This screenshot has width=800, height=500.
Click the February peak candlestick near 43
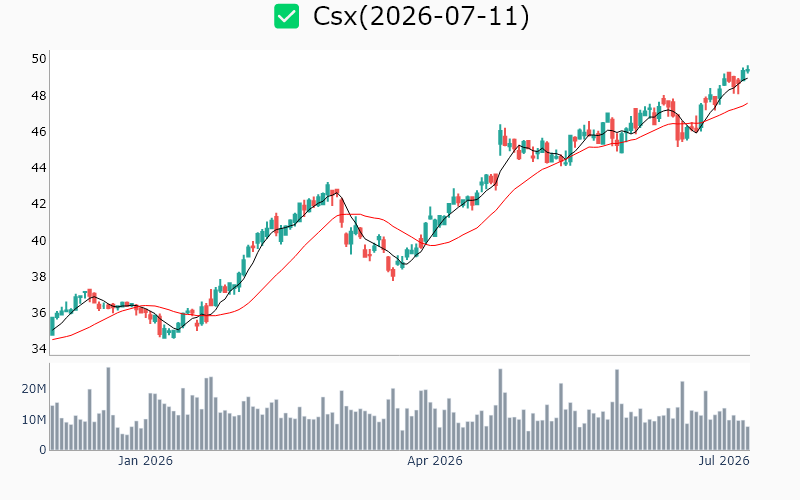point(328,192)
